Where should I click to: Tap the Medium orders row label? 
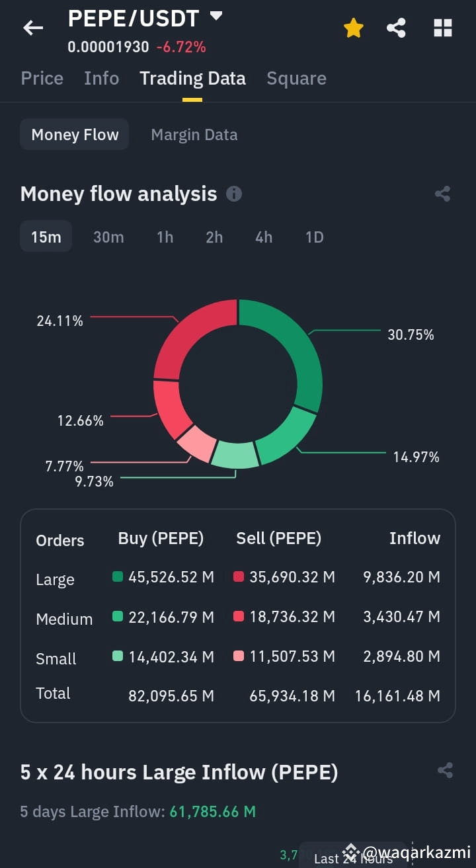pyautogui.click(x=64, y=619)
